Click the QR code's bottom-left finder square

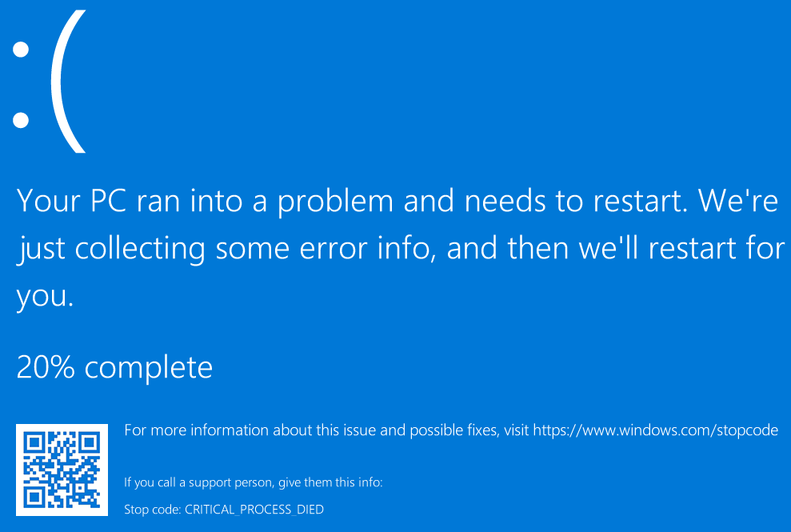click(x=35, y=496)
